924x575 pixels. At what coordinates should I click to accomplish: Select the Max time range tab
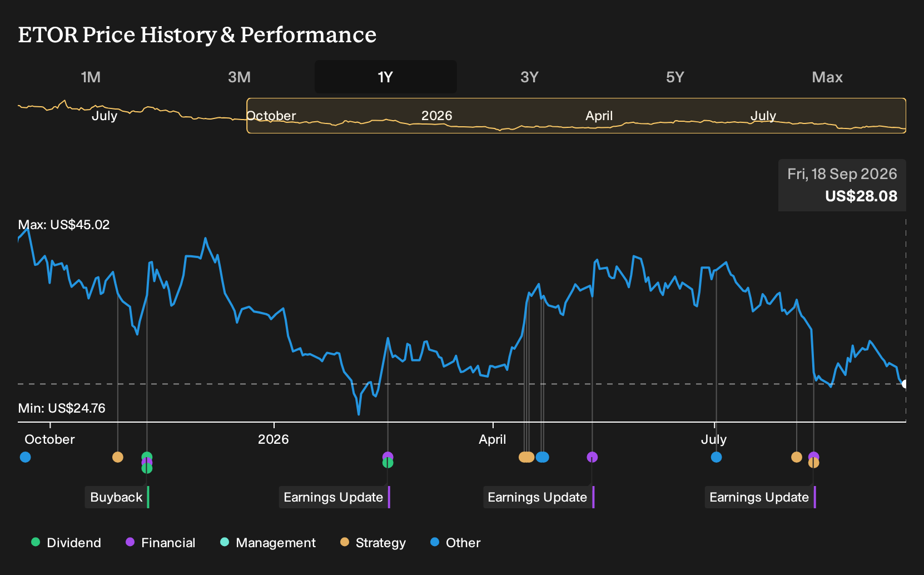coord(827,77)
